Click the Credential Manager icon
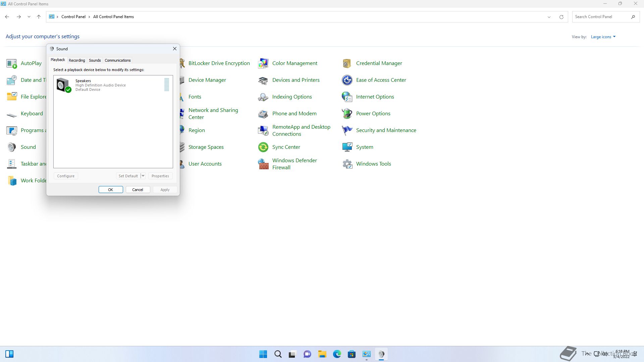Image resolution: width=644 pixels, height=362 pixels. (x=347, y=63)
